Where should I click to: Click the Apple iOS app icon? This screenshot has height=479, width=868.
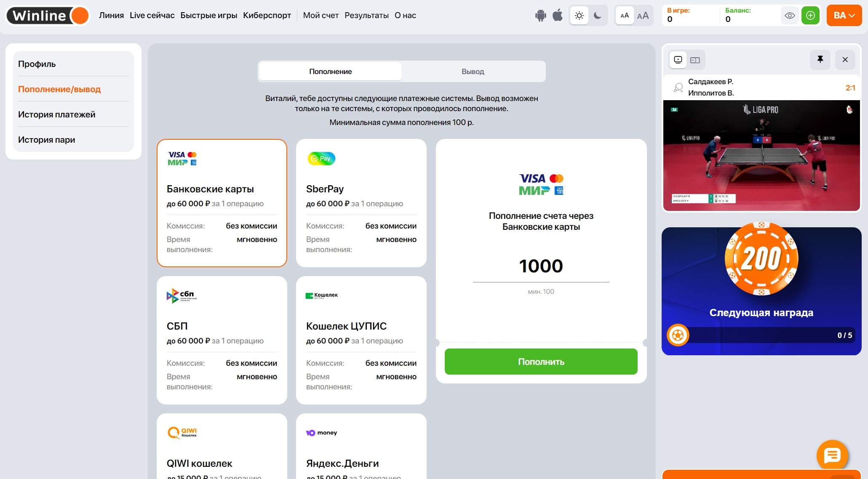(558, 16)
